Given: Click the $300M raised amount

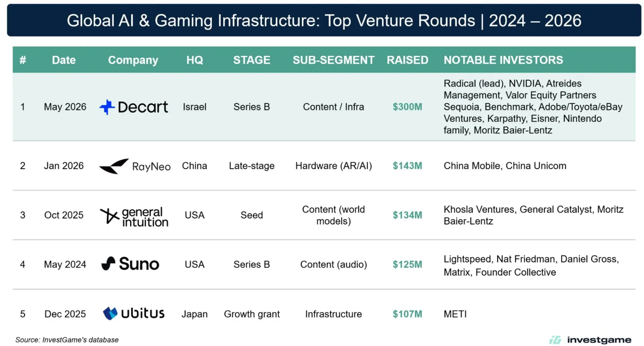Looking at the screenshot, I should coord(407,107).
